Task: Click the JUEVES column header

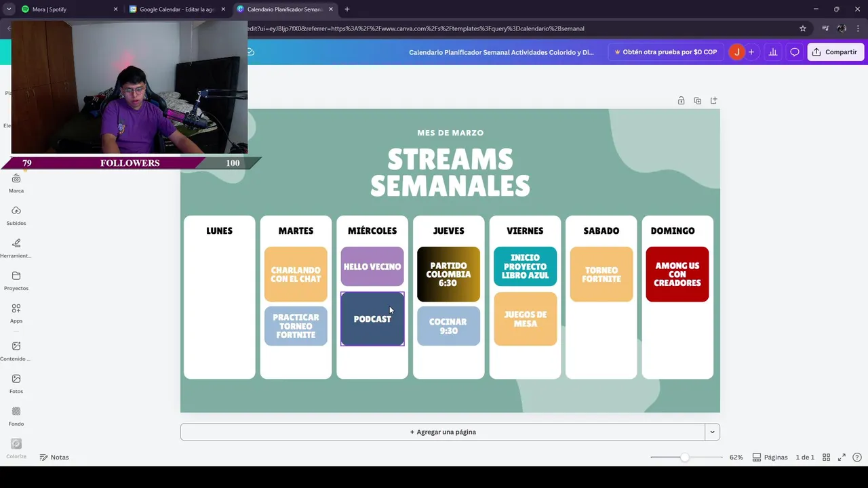Action: [448, 230]
